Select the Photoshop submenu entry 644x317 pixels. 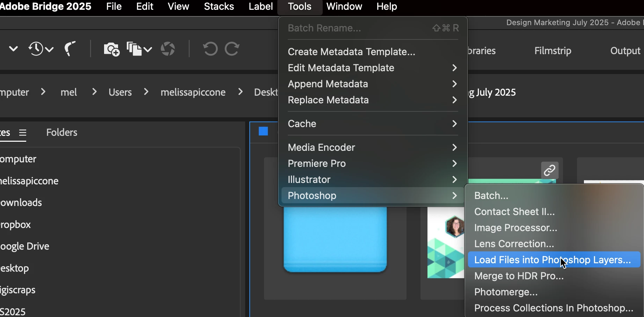point(373,196)
